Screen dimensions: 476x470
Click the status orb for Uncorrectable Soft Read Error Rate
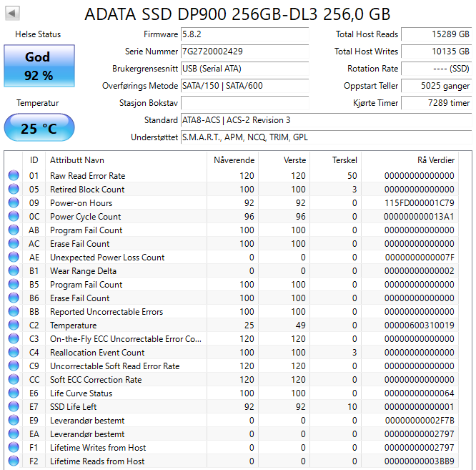[x=14, y=366]
